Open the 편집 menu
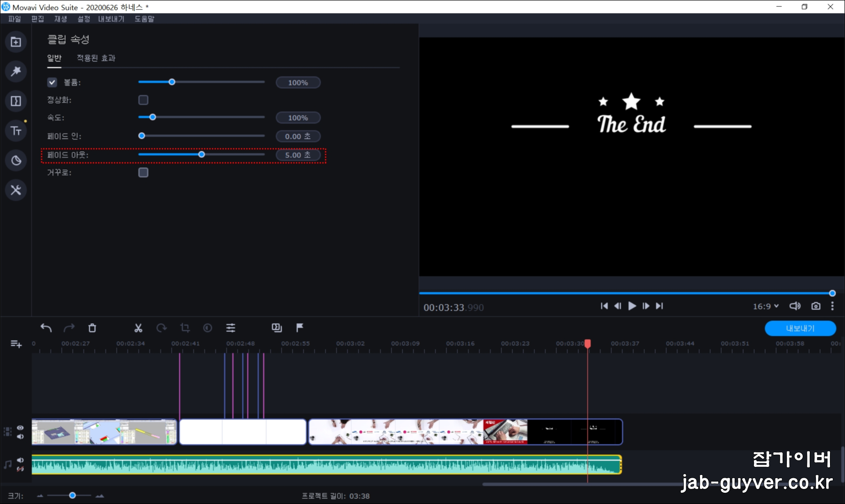 [38, 19]
